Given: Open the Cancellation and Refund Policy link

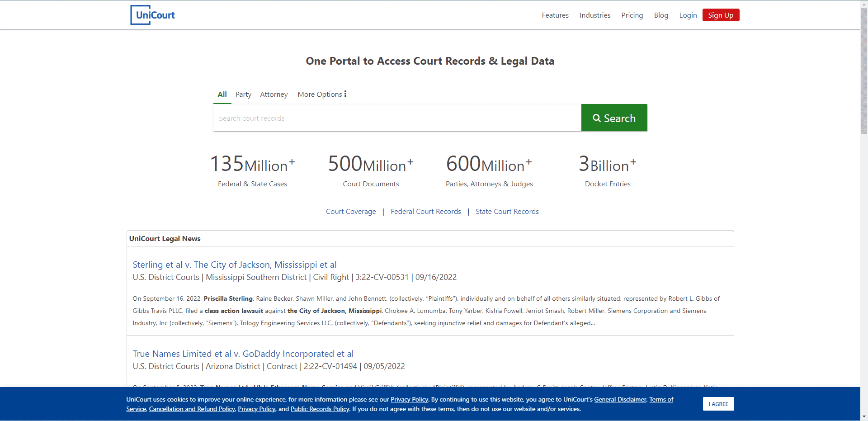Looking at the screenshot, I should point(192,409).
